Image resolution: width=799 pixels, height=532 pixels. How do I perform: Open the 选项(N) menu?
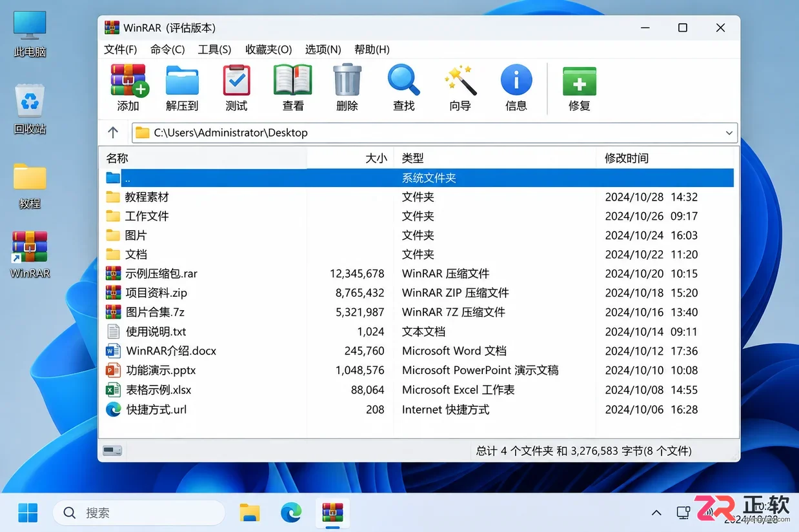click(323, 49)
